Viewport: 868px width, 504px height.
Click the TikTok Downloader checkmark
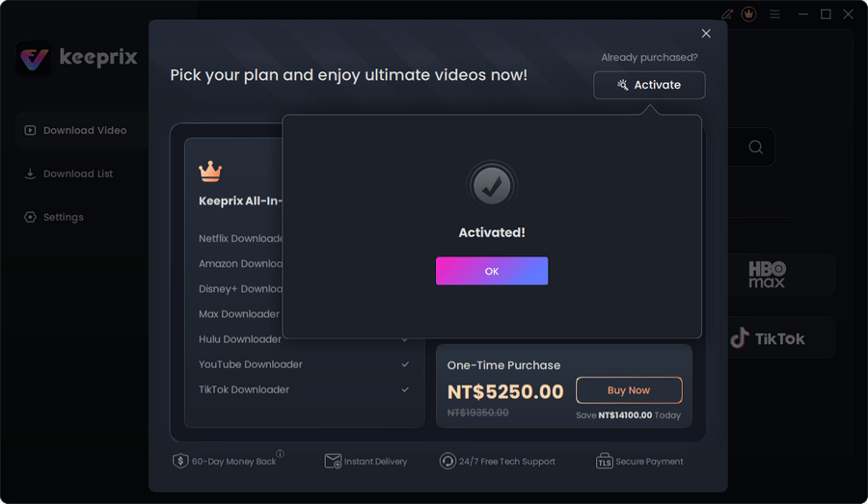pos(405,389)
